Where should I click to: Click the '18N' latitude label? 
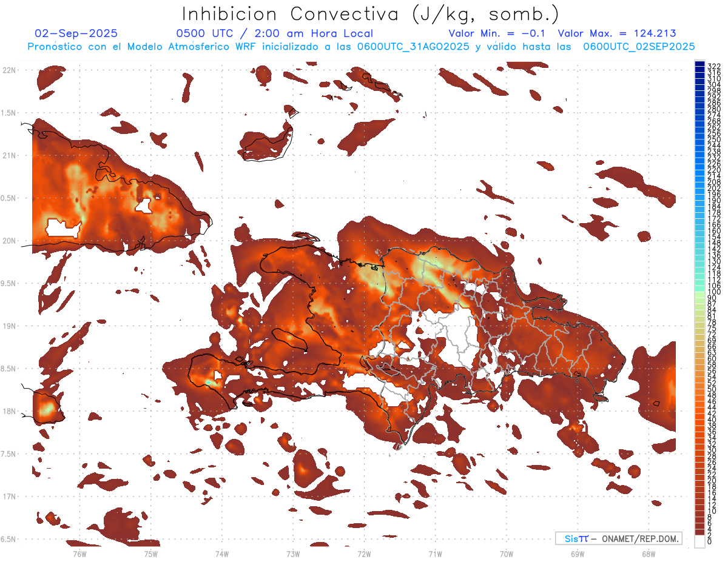coord(8,412)
